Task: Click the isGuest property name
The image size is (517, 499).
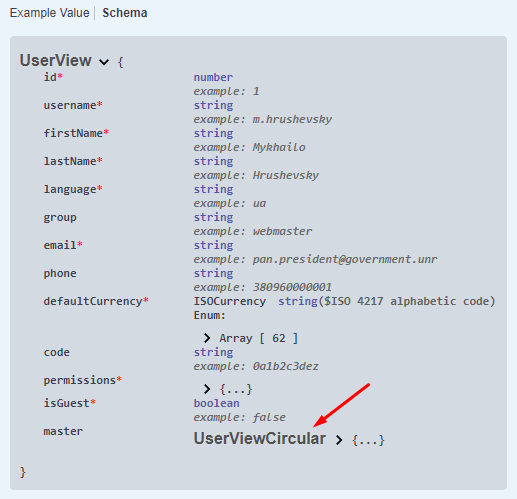Action: point(67,403)
